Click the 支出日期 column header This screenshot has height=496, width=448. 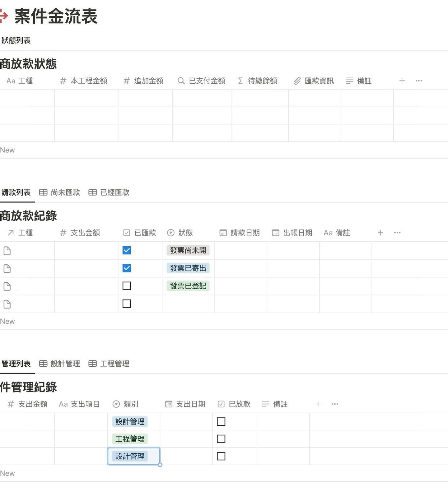pos(185,404)
